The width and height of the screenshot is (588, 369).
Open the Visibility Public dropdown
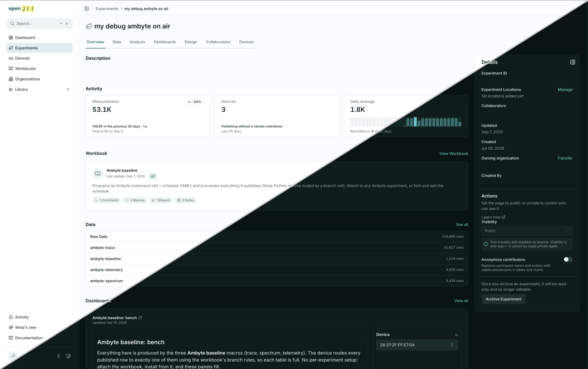click(x=527, y=231)
